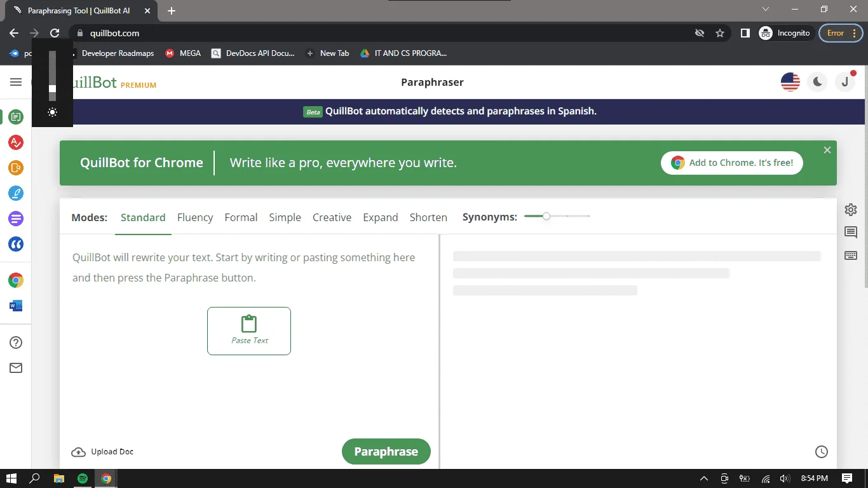Viewport: 868px width, 488px height.
Task: Open the user account avatar J
Action: (845, 82)
